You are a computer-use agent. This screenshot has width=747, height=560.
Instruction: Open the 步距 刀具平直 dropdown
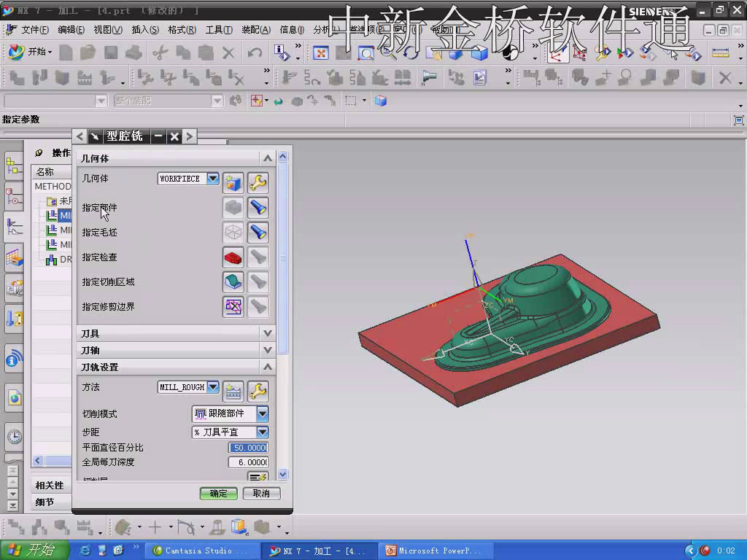pyautogui.click(x=263, y=432)
